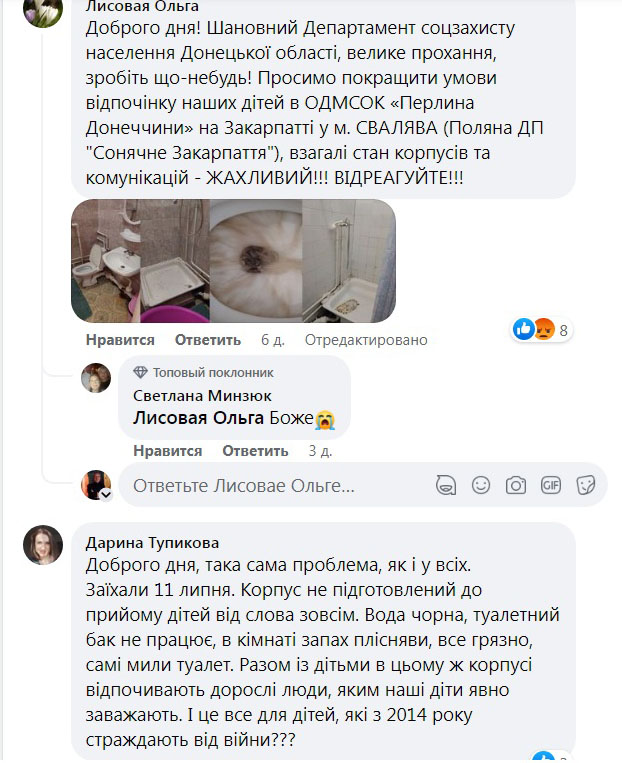Open photo of dirty toilet bowl
Image resolution: width=622 pixels, height=763 pixels.
pos(253,260)
